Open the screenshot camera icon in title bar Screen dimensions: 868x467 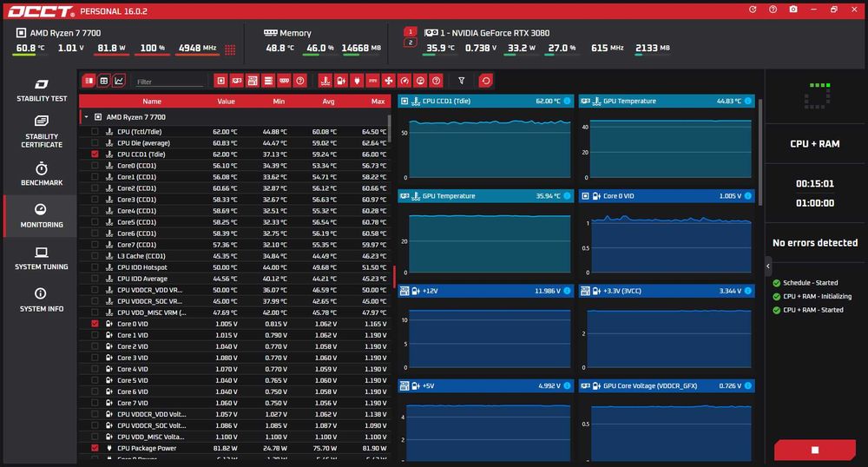point(793,10)
